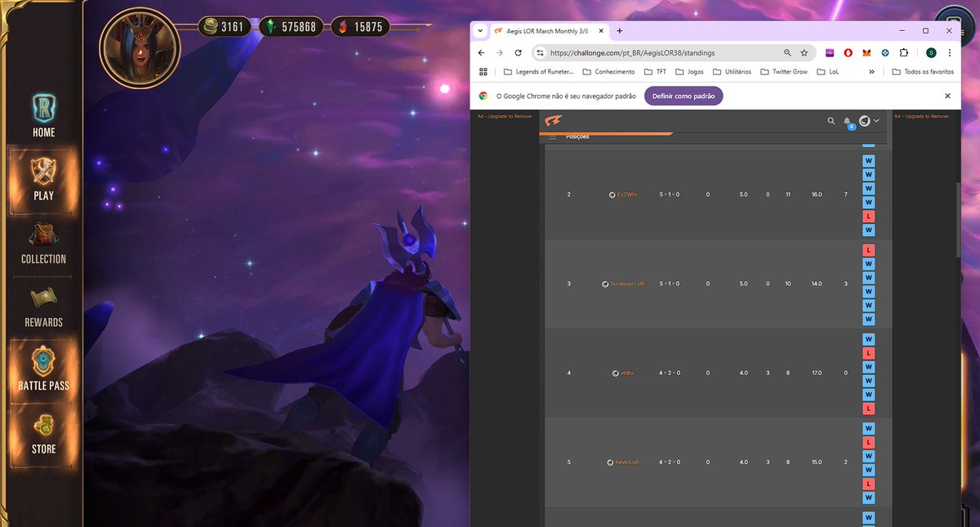Open Chrome apps grid in bookmarks bar
Viewport: 980px width, 527px height.
(x=483, y=72)
